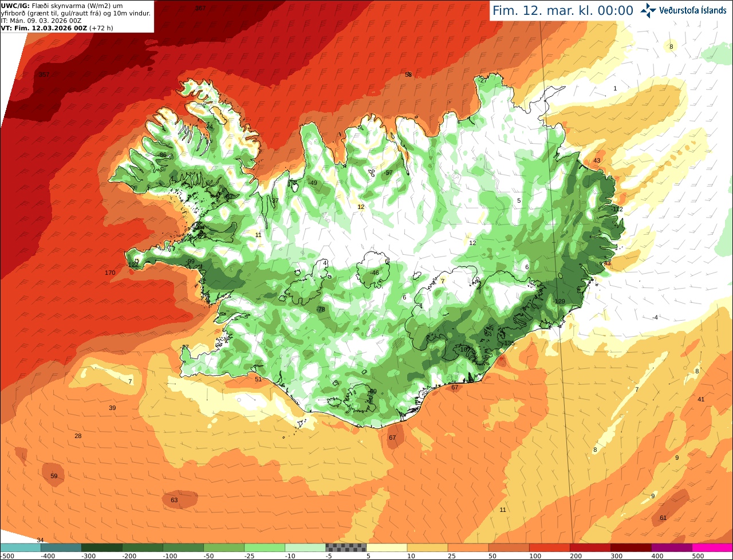Click the checkered legend swatch between -5 and 5
This screenshot has width=733, height=560.
pyautogui.click(x=346, y=548)
